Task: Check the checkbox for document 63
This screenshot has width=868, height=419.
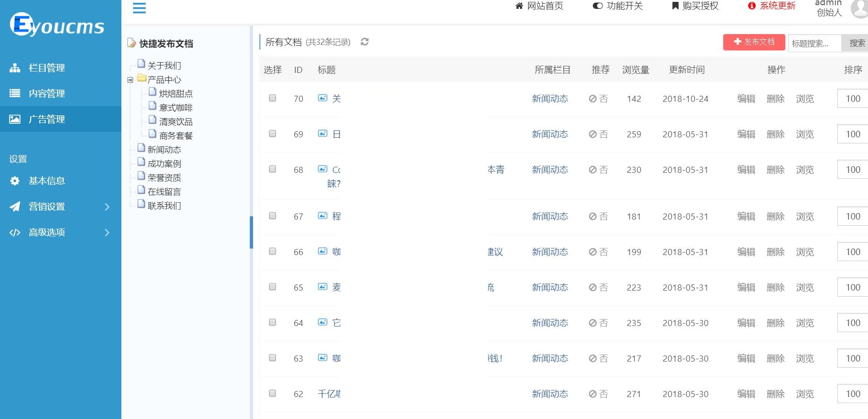Action: [273, 358]
